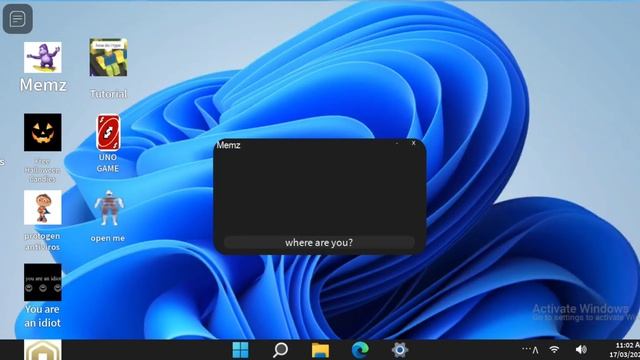Open the 'open me' desktop icon

click(109, 208)
